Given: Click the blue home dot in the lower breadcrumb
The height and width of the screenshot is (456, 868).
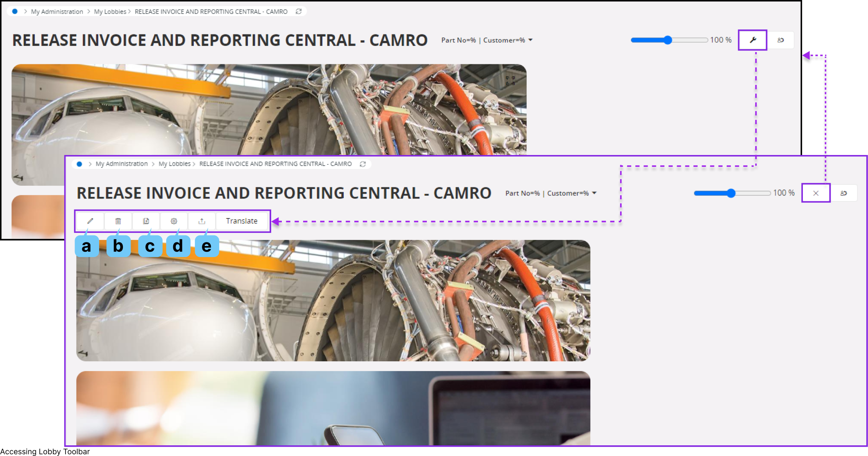Looking at the screenshot, I should click(79, 164).
